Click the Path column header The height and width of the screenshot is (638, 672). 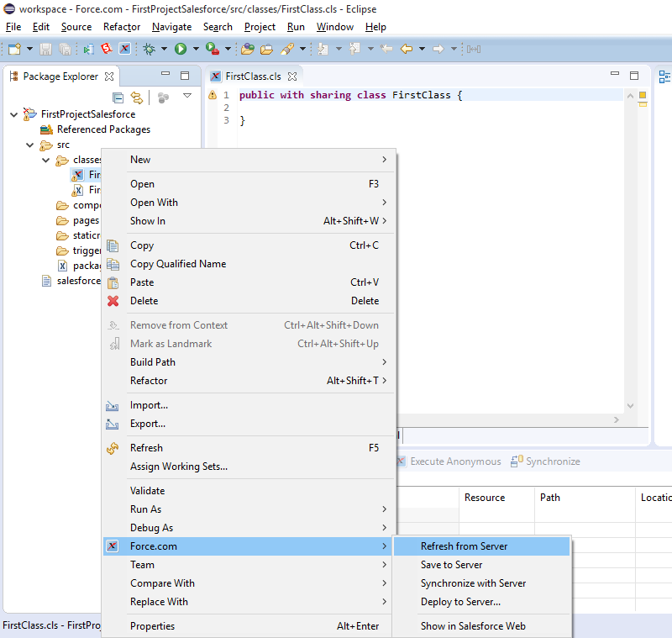tap(550, 498)
